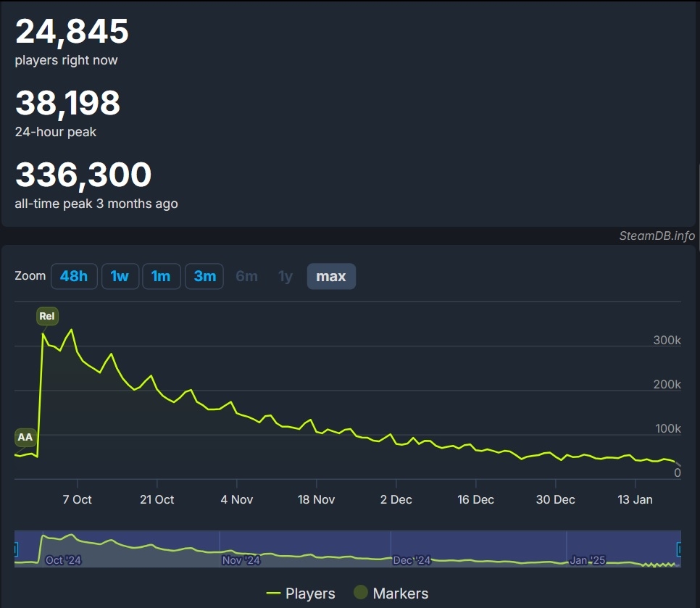Viewport: 700px width, 608px height.
Task: Click the AA marker on chart
Action: click(x=25, y=437)
